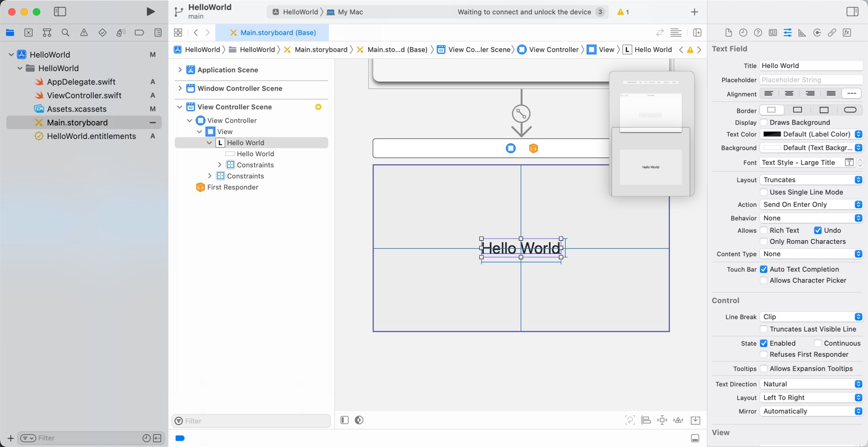Toggle the inspectors panel at top right

[x=852, y=12]
